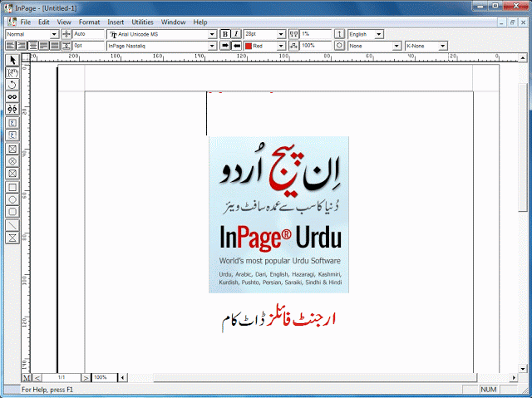
Task: Select the arrow pointer tool
Action: tap(12, 61)
